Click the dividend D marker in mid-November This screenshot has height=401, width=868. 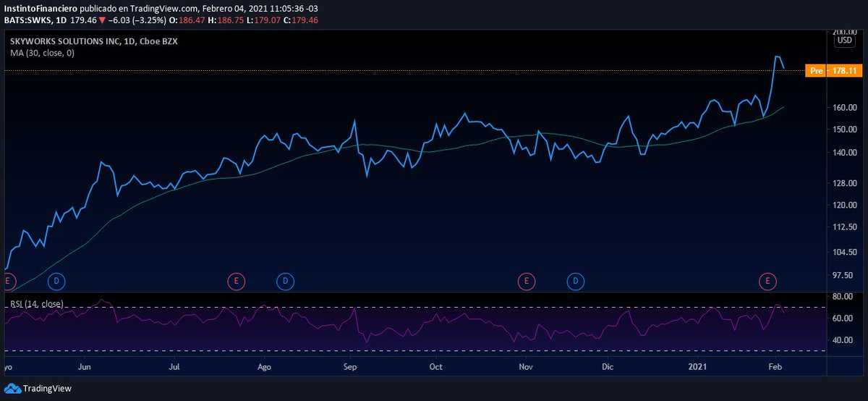[x=576, y=280]
